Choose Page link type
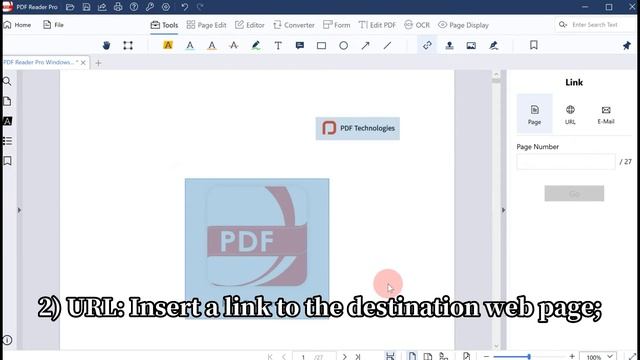The width and height of the screenshot is (640, 360). point(534,114)
